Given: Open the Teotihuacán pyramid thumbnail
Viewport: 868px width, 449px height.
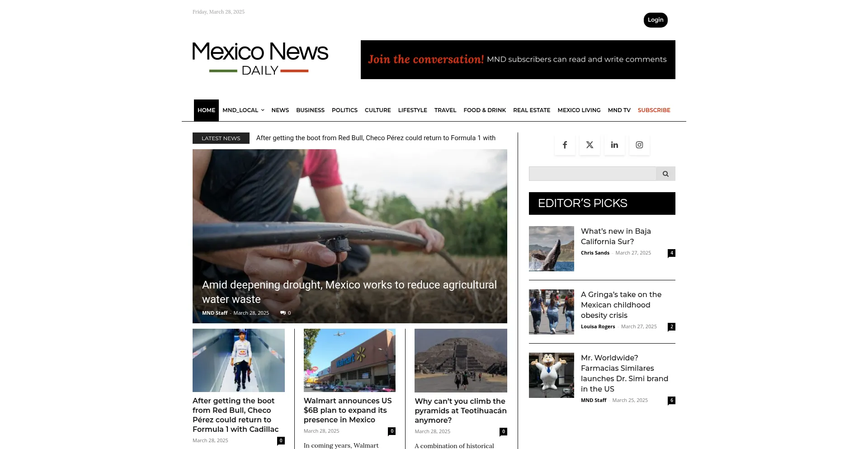Looking at the screenshot, I should [461, 360].
